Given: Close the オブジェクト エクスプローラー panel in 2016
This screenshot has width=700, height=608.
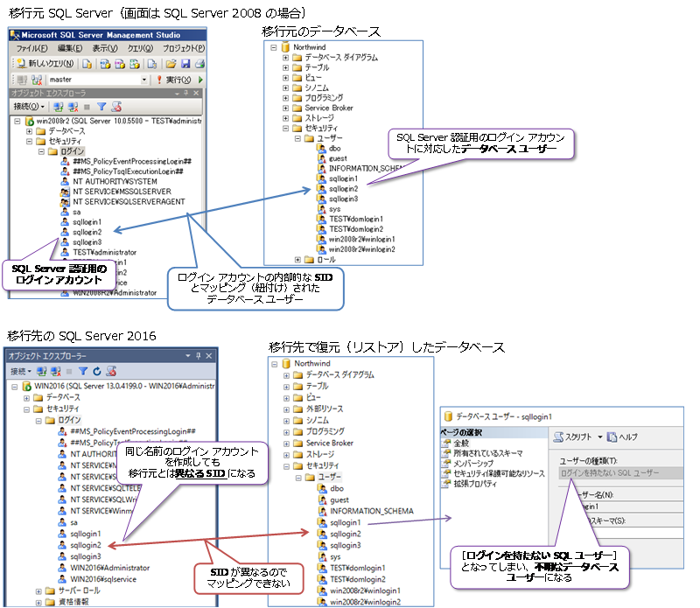Looking at the screenshot, I should pos(208,356).
